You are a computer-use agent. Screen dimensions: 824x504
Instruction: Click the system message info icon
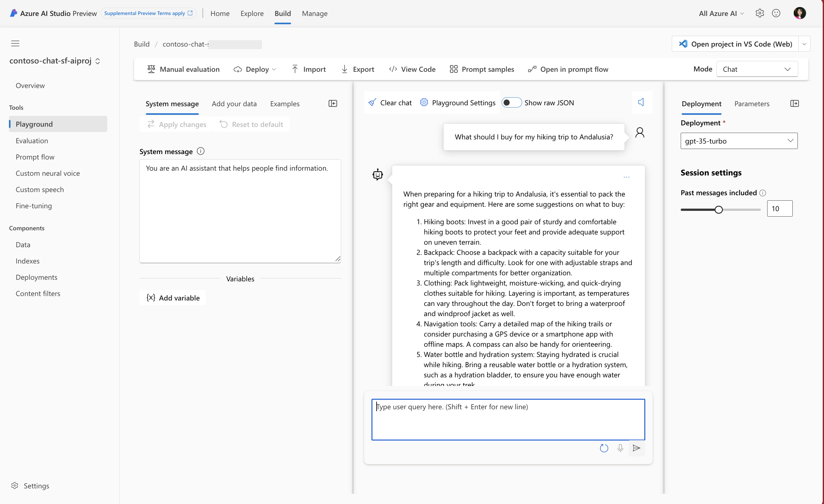click(201, 151)
